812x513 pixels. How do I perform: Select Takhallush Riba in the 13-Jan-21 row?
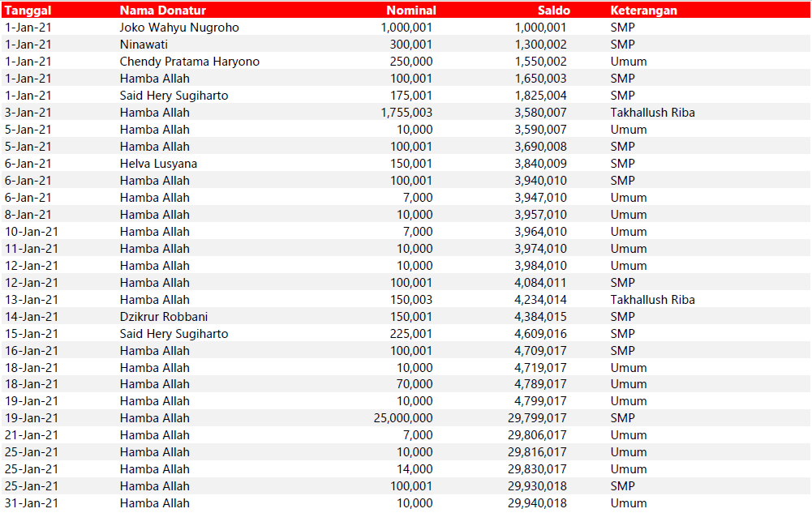point(652,300)
